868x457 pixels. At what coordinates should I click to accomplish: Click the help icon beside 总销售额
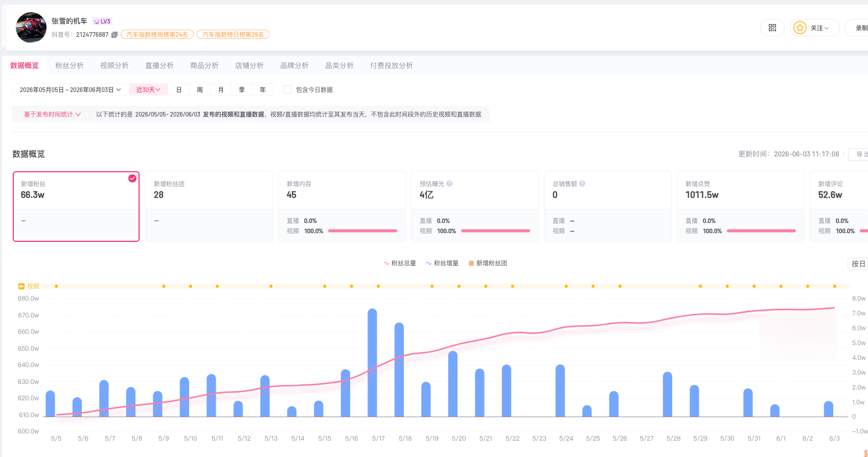(x=582, y=184)
